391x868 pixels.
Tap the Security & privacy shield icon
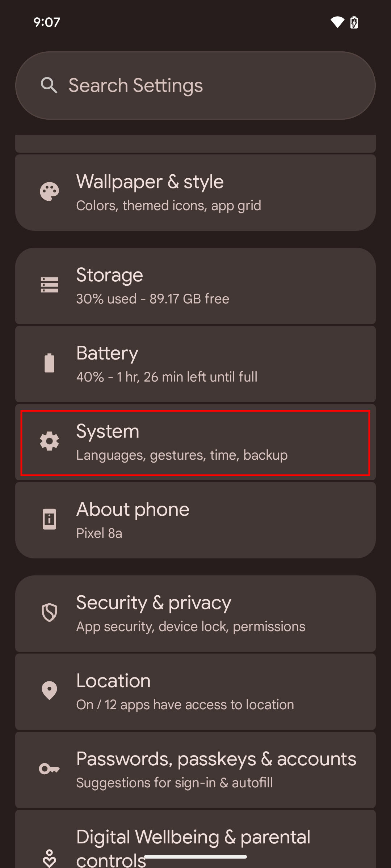(49, 613)
